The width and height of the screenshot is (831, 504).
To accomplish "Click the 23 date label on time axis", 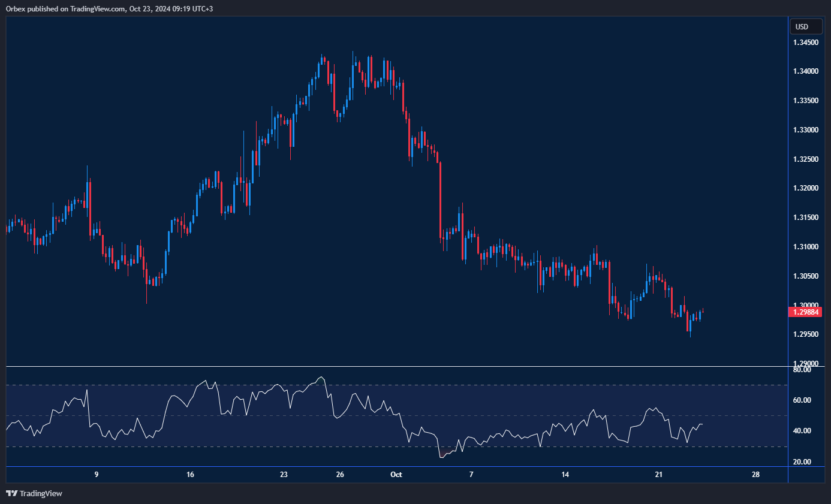I will 284,475.
